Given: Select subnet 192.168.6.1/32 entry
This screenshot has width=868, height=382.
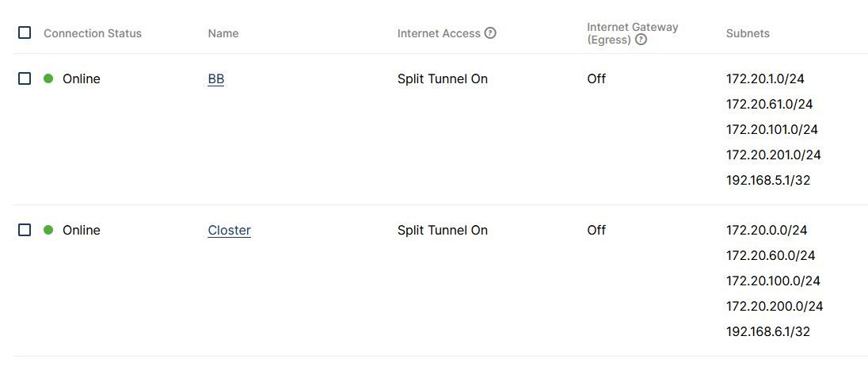Looking at the screenshot, I should coord(767,331).
